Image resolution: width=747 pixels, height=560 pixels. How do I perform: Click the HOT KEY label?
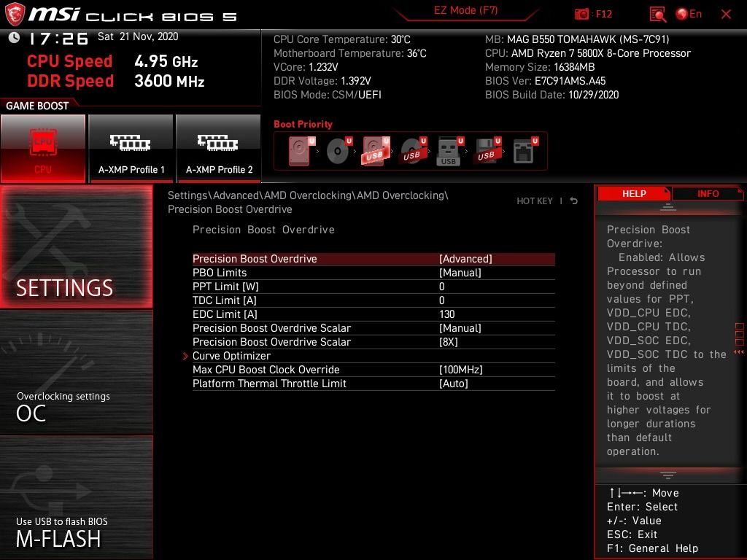click(x=535, y=201)
